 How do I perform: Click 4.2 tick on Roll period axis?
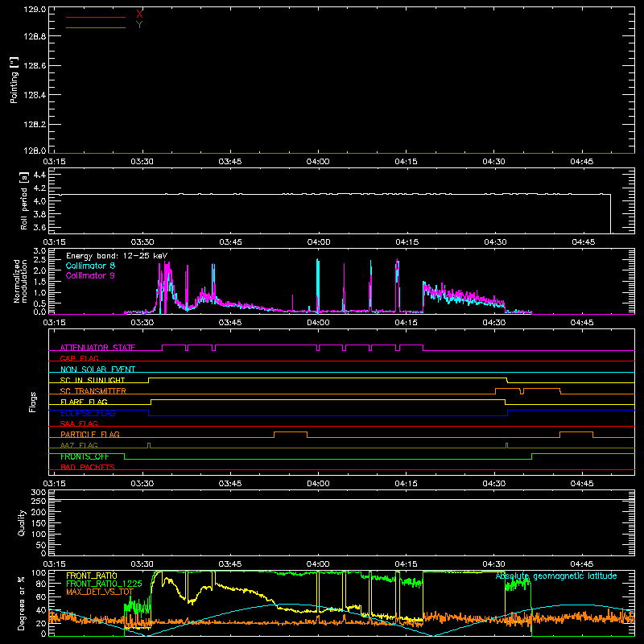(39, 188)
